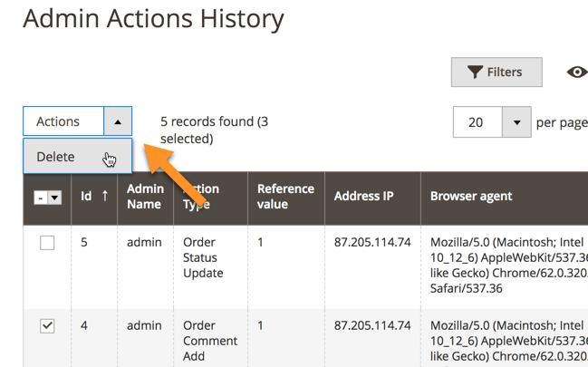The width and height of the screenshot is (588, 367).
Task: Click the Id column sort arrow
Action: tap(104, 196)
